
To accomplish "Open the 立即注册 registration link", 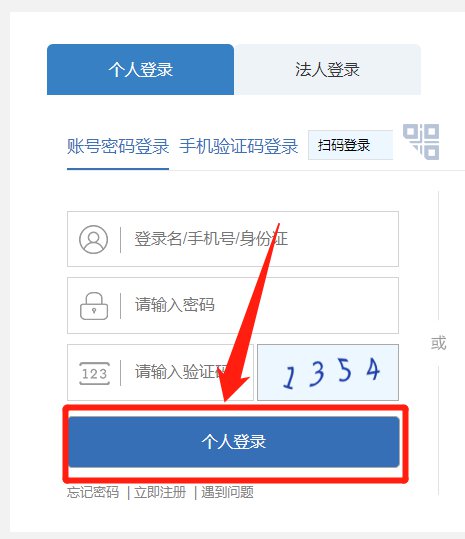I will point(160,492).
